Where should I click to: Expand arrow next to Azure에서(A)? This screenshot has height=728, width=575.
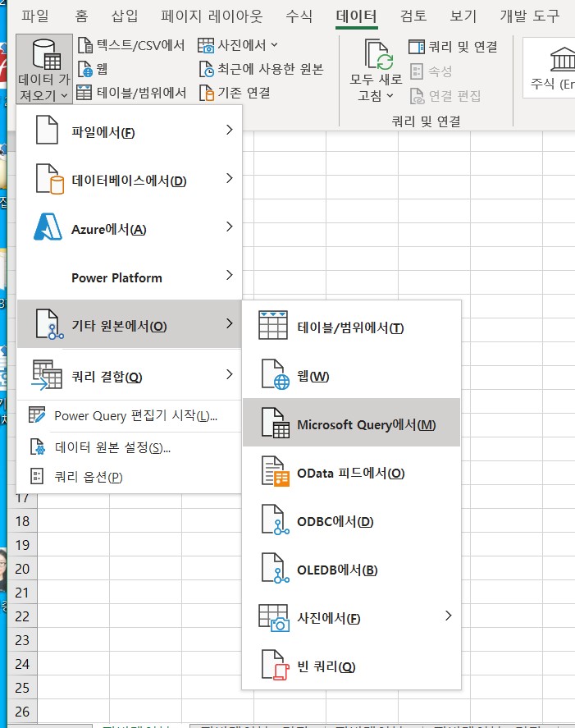229,226
